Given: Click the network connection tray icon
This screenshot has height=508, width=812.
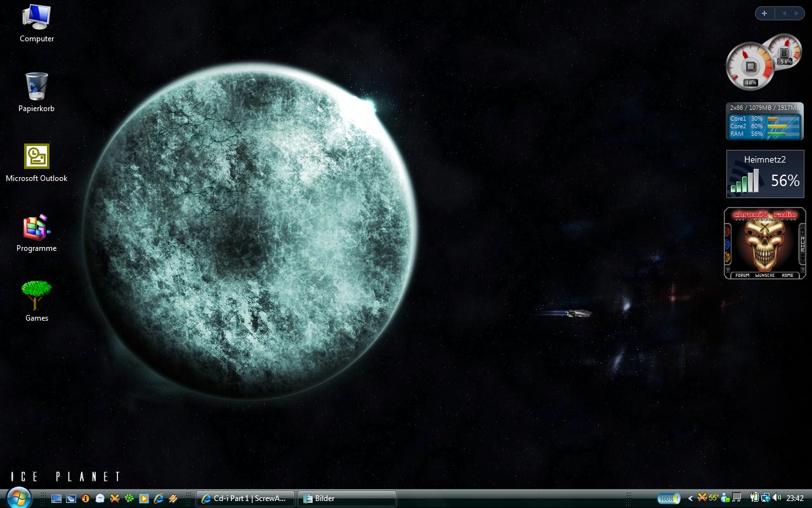Looking at the screenshot, I should click(766, 498).
